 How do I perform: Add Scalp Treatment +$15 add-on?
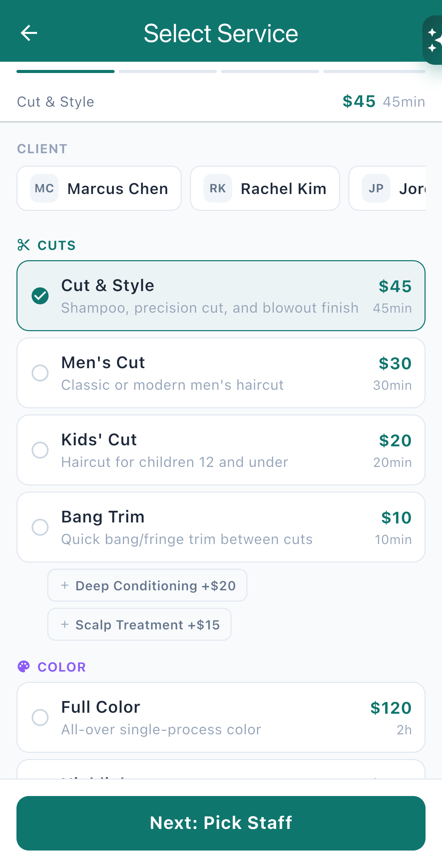click(x=139, y=624)
